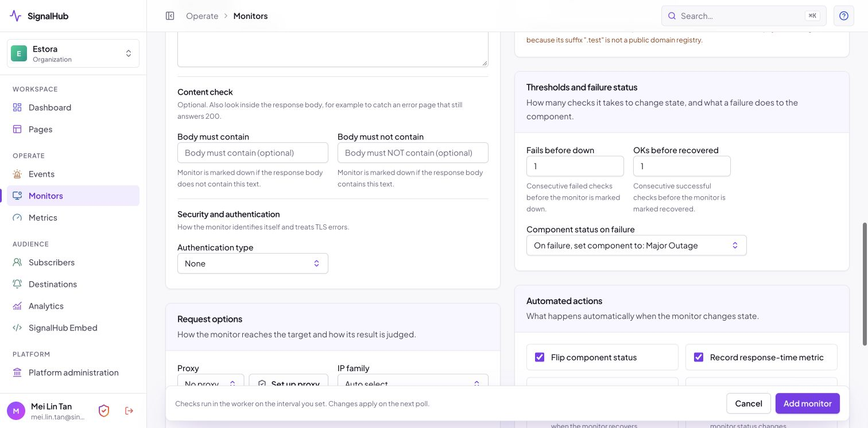Click the Destinations bell icon

tap(17, 284)
